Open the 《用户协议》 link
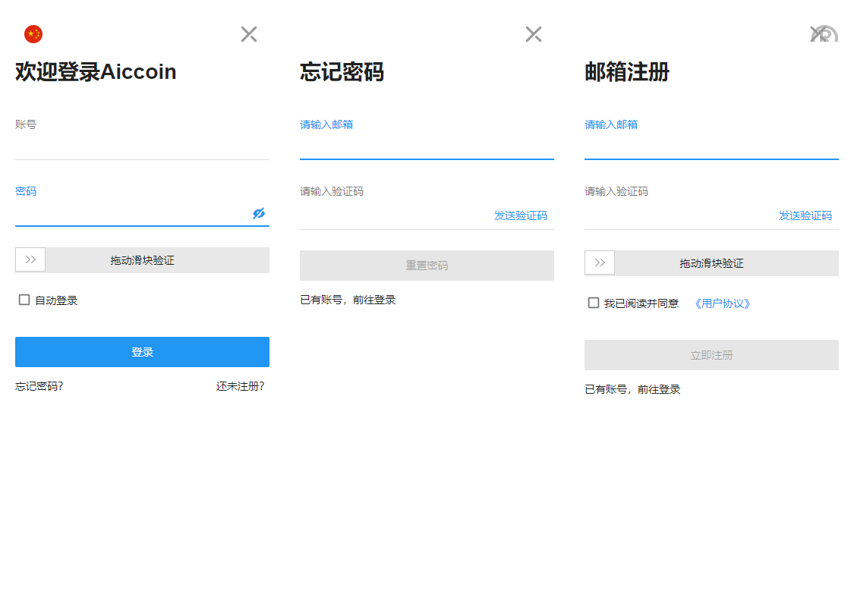 [723, 303]
